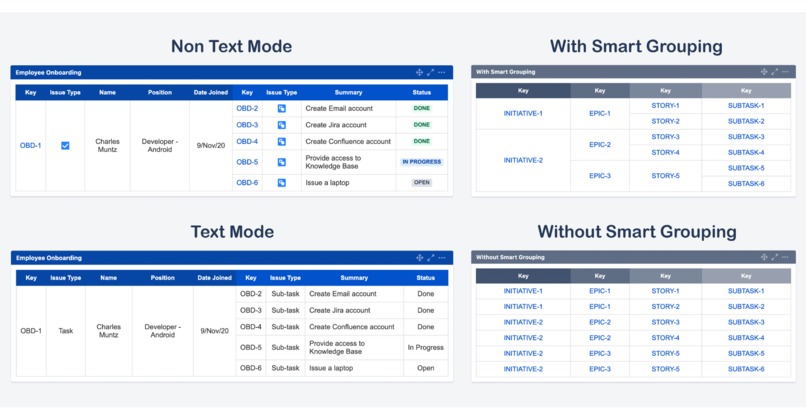Click the sub-task type icon in OBD-2 row

[282, 109]
